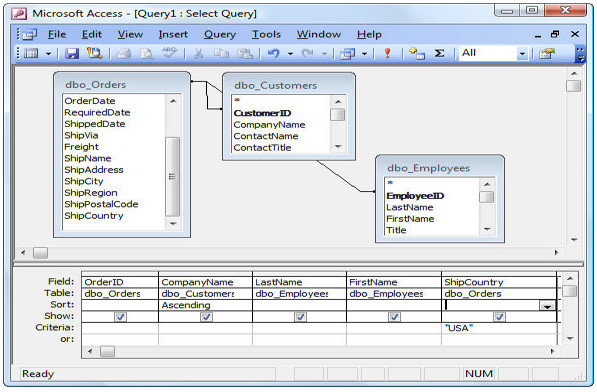Open the Undo history dropdown arrow
Image resolution: width=597 pixels, height=392 pixels.
290,54
